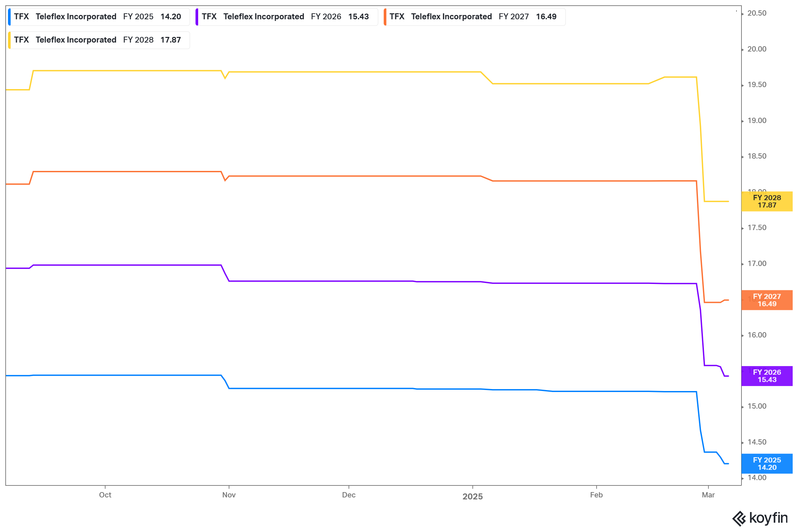The image size is (798, 532).
Task: Click the 18.50 value on price axis
Action: click(757, 156)
